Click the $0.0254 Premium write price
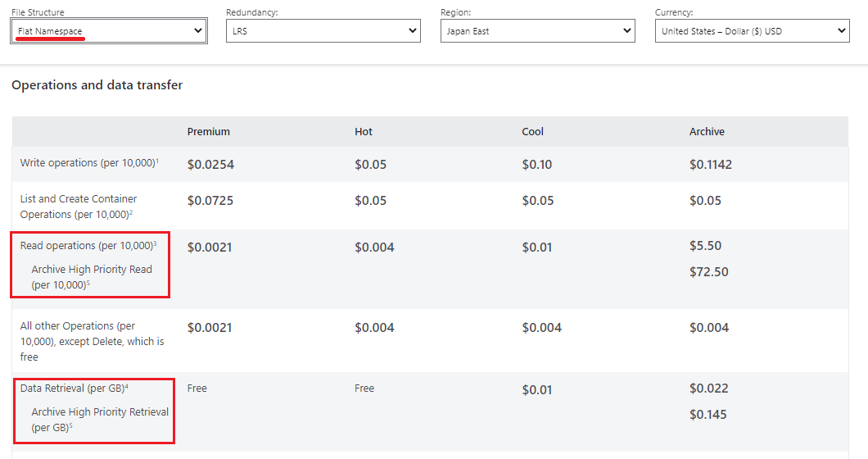868x459 pixels. pos(210,165)
